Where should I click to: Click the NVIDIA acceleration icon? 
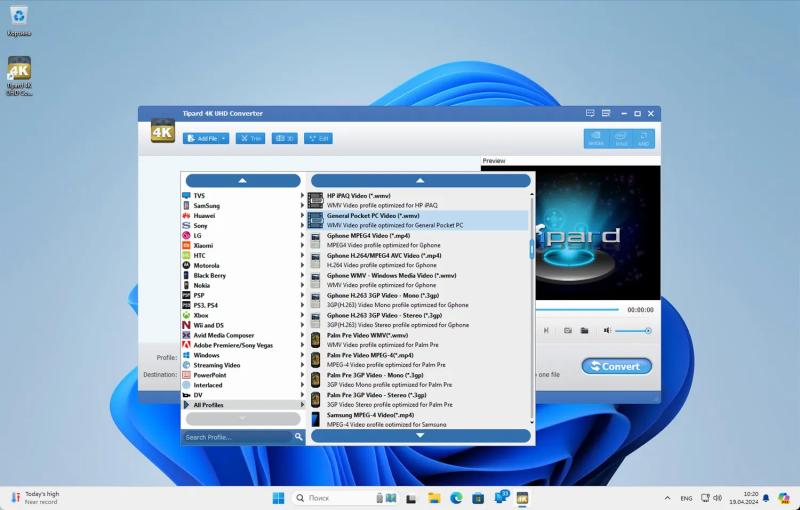click(596, 138)
